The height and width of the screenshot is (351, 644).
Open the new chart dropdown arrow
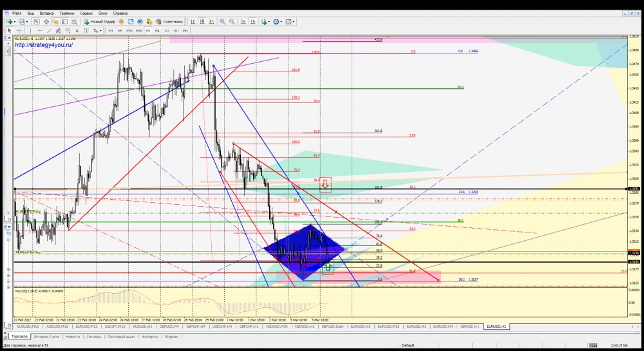point(15,21)
